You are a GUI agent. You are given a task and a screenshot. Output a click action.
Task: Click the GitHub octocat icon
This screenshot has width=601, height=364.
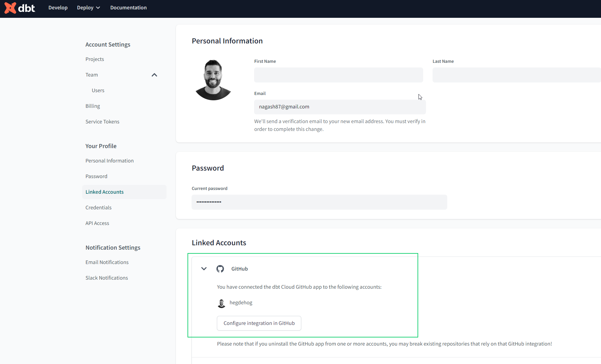pyautogui.click(x=220, y=269)
